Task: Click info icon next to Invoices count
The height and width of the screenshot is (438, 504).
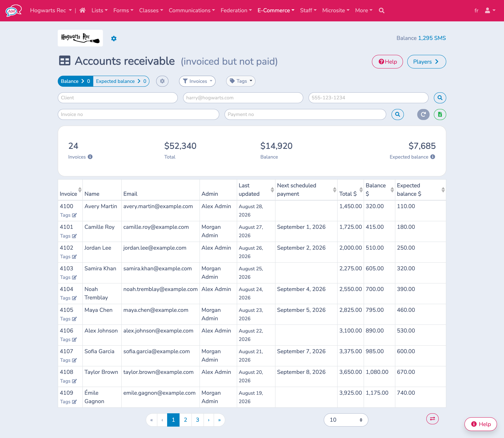Action: [90, 157]
